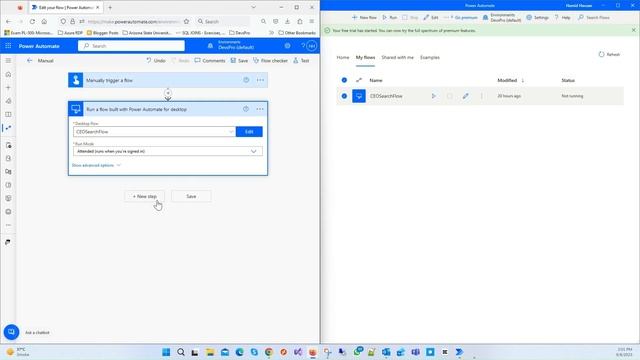The height and width of the screenshot is (360, 640).
Task: Open the Comments pane
Action: pos(210,60)
